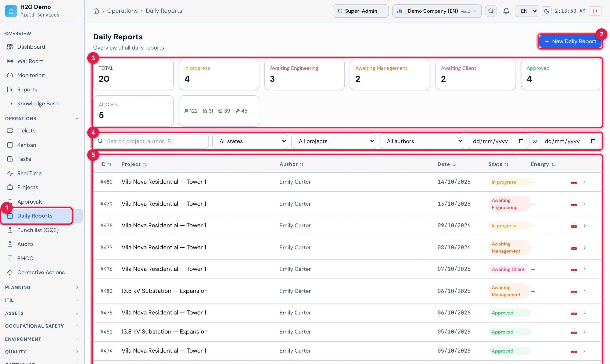Open Kanban in sidebar
Viewport: 610px width, 364px height.
pyautogui.click(x=42, y=145)
